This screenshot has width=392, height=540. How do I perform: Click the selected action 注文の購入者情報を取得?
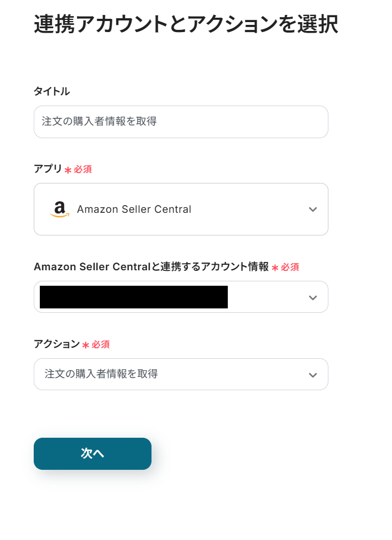[101, 374]
